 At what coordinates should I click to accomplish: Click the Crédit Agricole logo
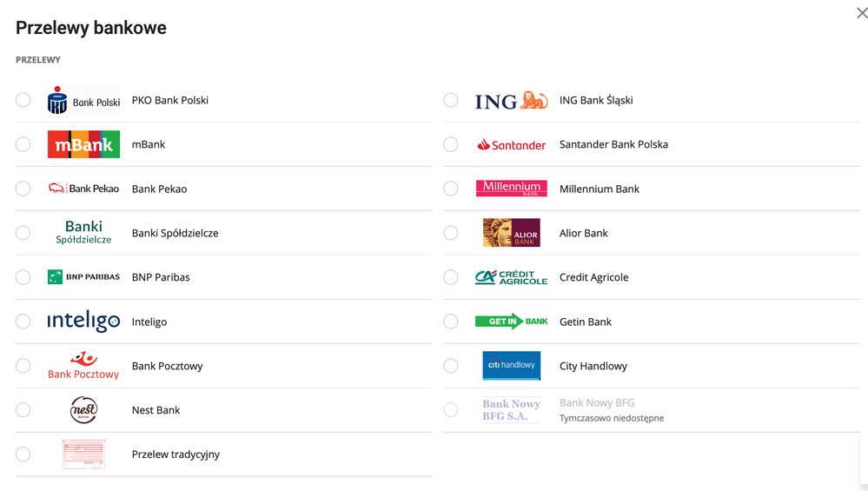(x=511, y=277)
